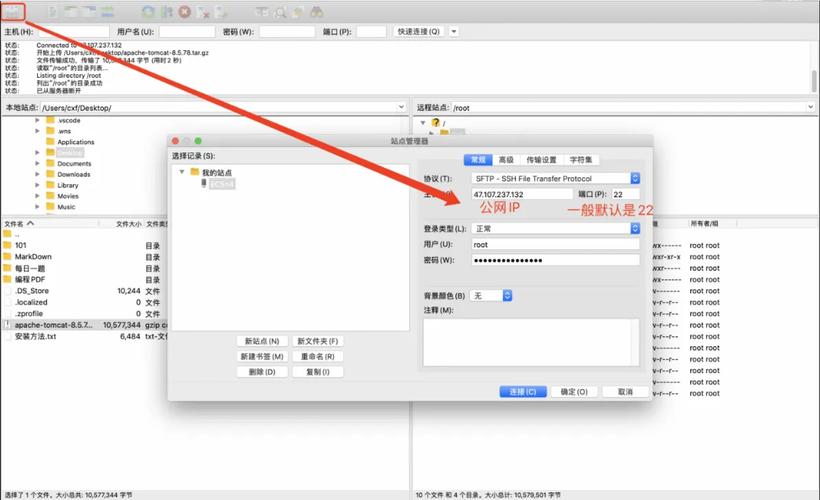Click the 主机(H) quick connect host field

tap(74, 32)
